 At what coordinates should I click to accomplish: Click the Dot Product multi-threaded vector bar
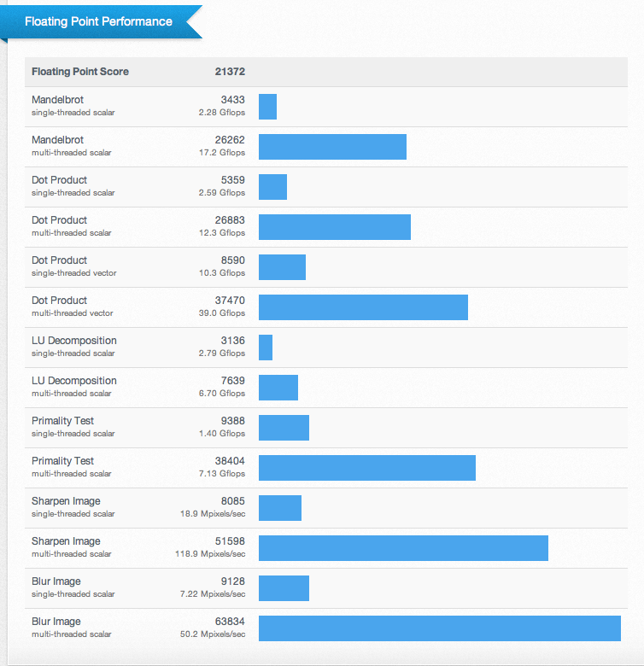pyautogui.click(x=363, y=307)
